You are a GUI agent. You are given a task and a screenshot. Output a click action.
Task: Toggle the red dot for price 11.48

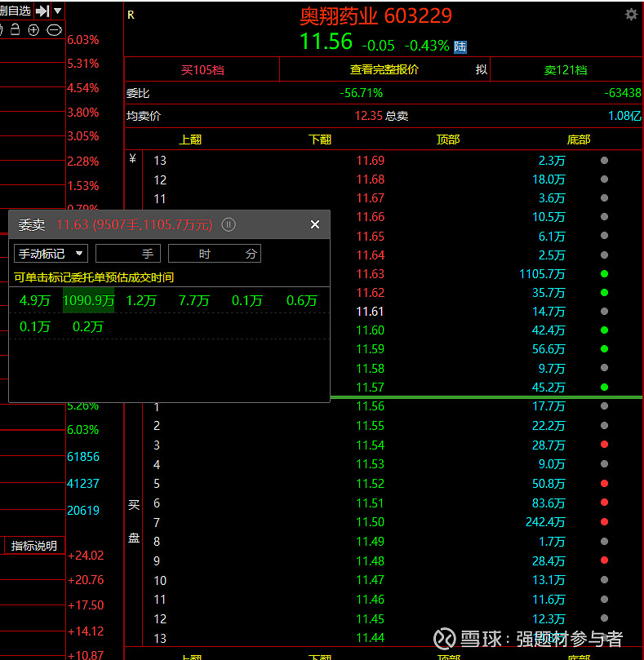(x=604, y=560)
